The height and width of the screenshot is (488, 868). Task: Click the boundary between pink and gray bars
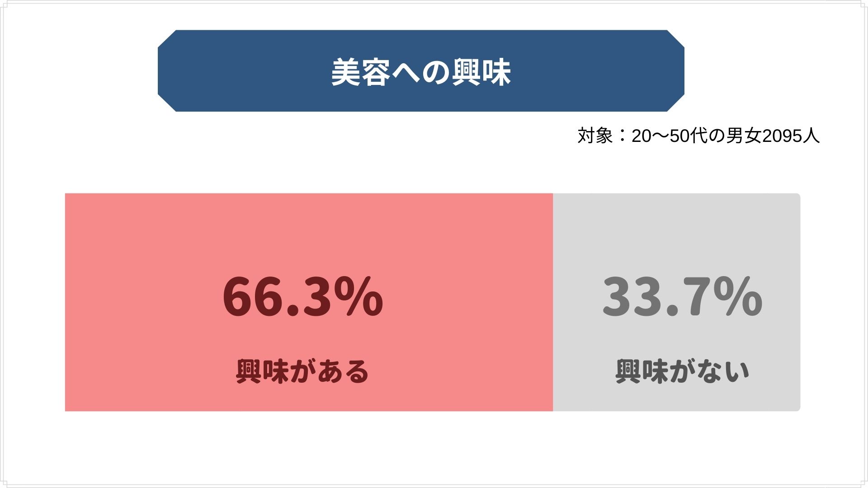(x=553, y=302)
